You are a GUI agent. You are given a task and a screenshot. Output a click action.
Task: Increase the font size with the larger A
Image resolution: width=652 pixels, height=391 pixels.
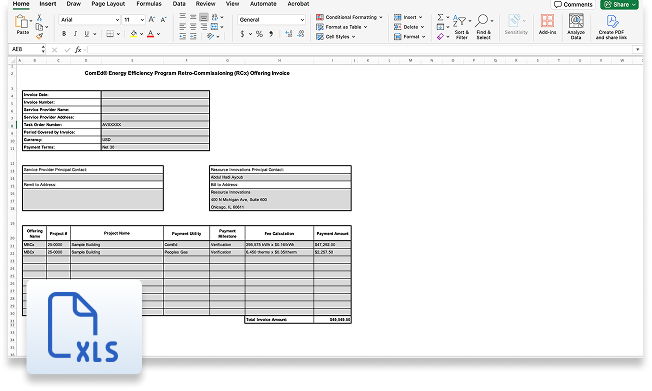tap(152, 20)
